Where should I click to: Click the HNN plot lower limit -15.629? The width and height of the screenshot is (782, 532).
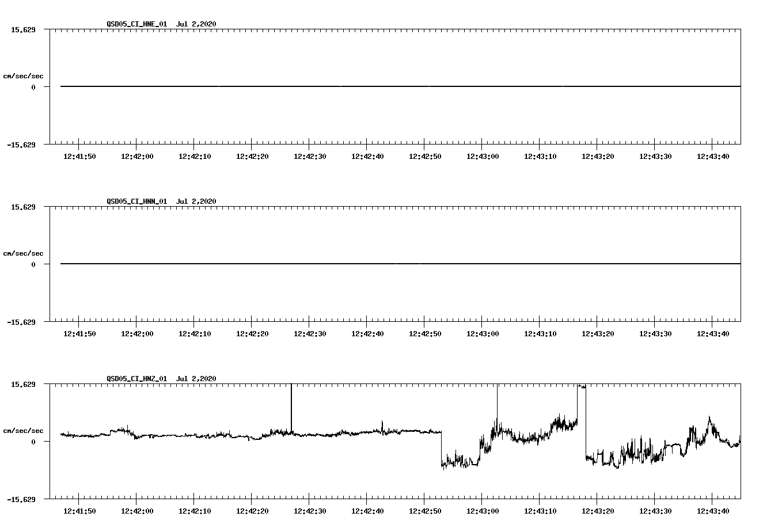point(21,322)
